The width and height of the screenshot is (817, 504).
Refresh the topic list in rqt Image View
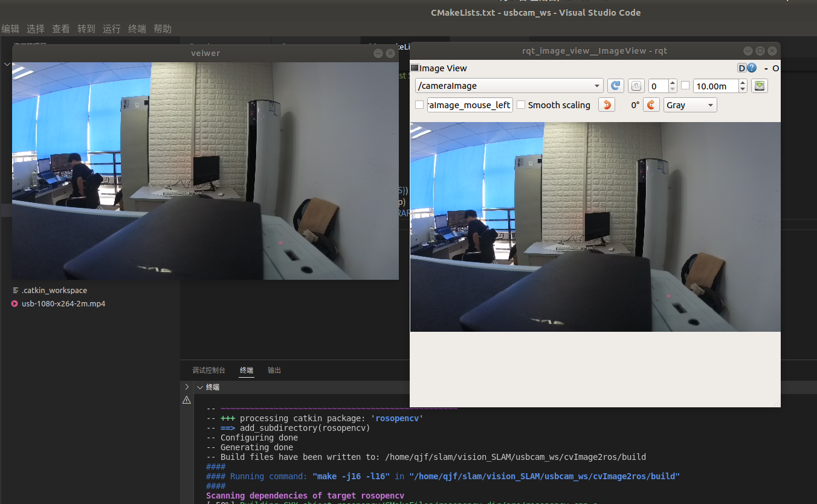pos(615,86)
